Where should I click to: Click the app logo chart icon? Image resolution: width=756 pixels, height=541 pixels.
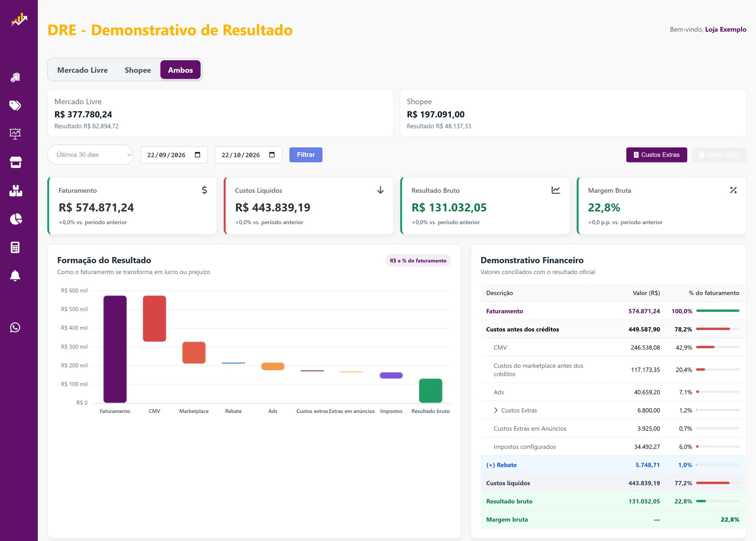tap(19, 20)
